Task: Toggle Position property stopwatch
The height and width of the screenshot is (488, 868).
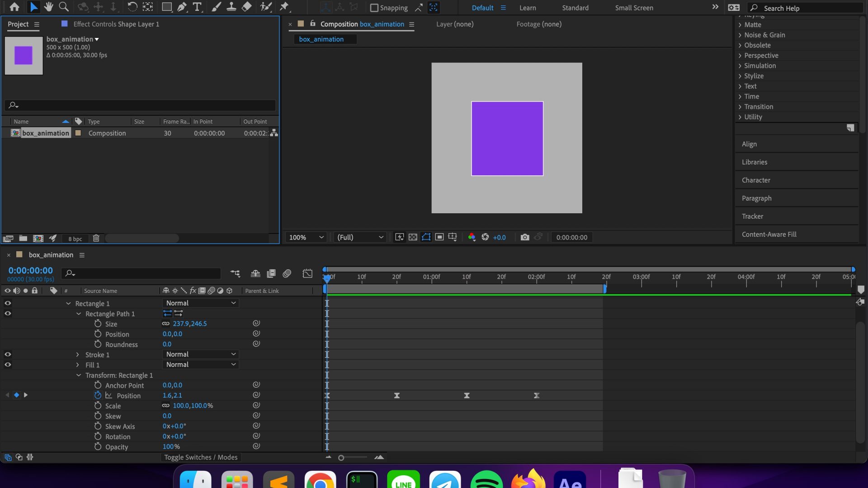Action: click(98, 395)
